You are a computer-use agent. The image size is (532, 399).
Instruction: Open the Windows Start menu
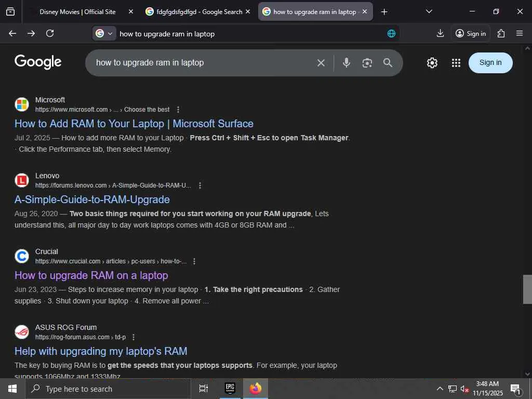[x=12, y=389]
